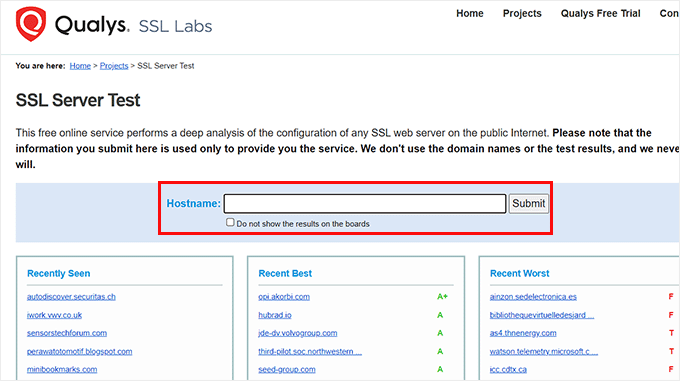Click the Recent Worst heading
680x381 pixels.
(x=520, y=274)
